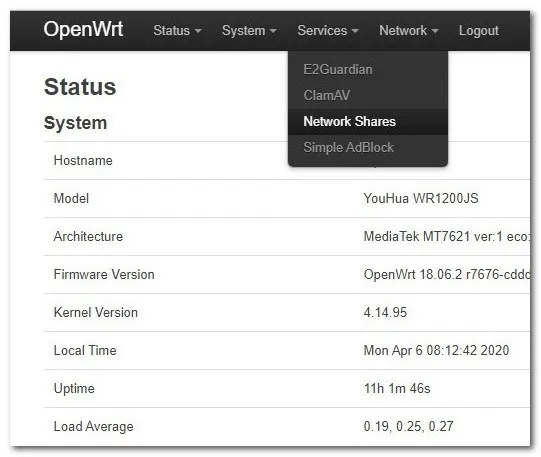
Task: Select ClamAV from Services menu
Action: point(368,95)
